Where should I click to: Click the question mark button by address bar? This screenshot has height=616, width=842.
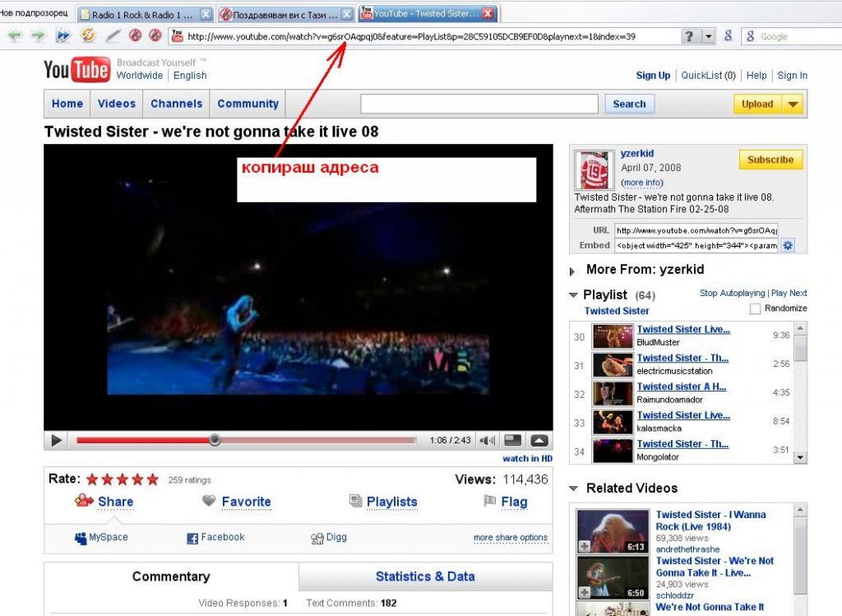point(690,36)
